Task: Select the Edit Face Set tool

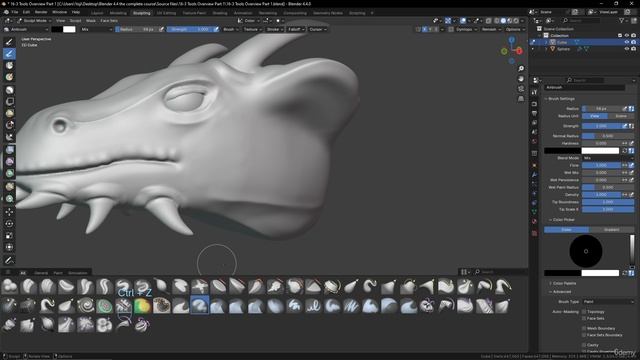Action: coord(9,187)
